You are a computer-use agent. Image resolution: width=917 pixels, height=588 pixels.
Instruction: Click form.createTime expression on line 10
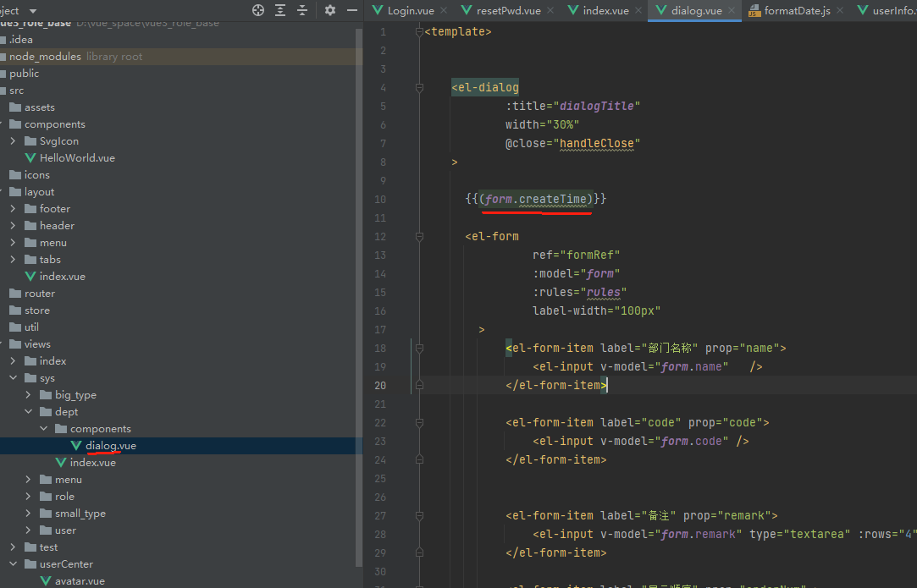(536, 200)
